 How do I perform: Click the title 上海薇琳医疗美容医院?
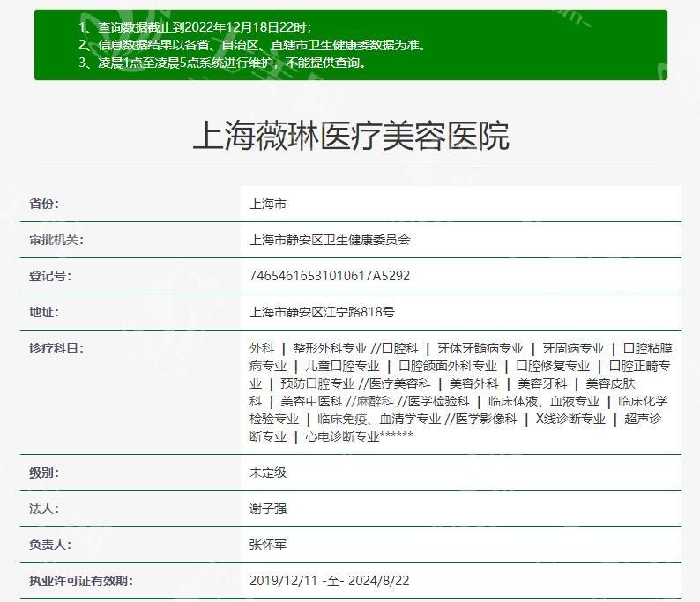click(351, 136)
